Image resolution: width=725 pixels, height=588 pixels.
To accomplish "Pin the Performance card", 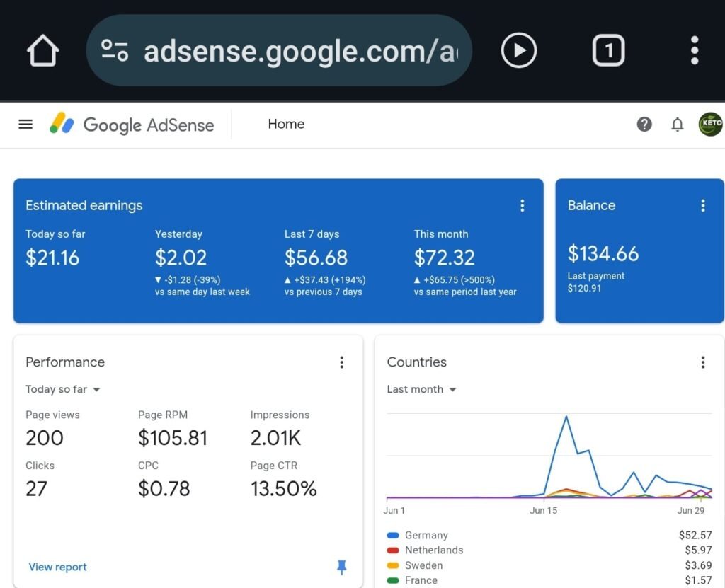I will (x=342, y=567).
